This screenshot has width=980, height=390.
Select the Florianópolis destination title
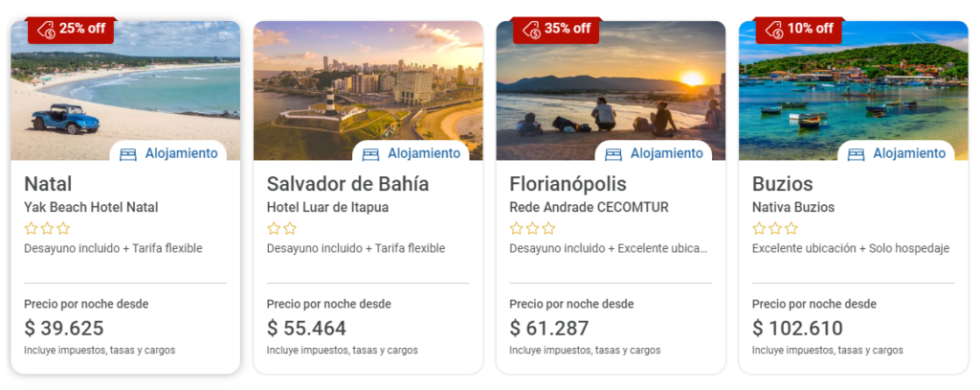click(x=568, y=184)
